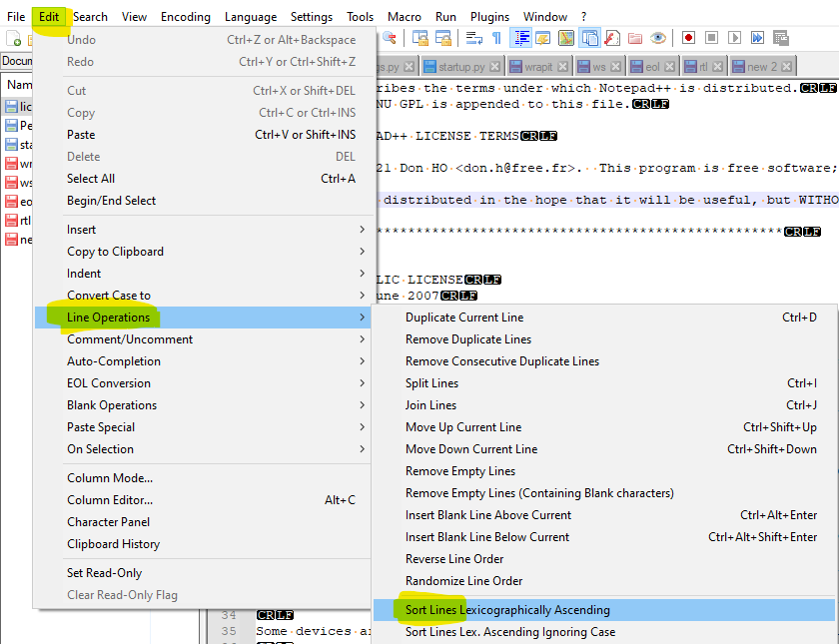Open the Encoding menu
The width and height of the screenshot is (839, 644).
point(185,17)
